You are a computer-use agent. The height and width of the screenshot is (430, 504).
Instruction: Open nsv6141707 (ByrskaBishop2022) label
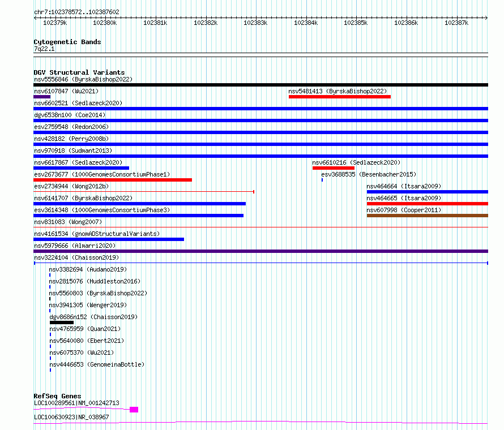[83, 198]
